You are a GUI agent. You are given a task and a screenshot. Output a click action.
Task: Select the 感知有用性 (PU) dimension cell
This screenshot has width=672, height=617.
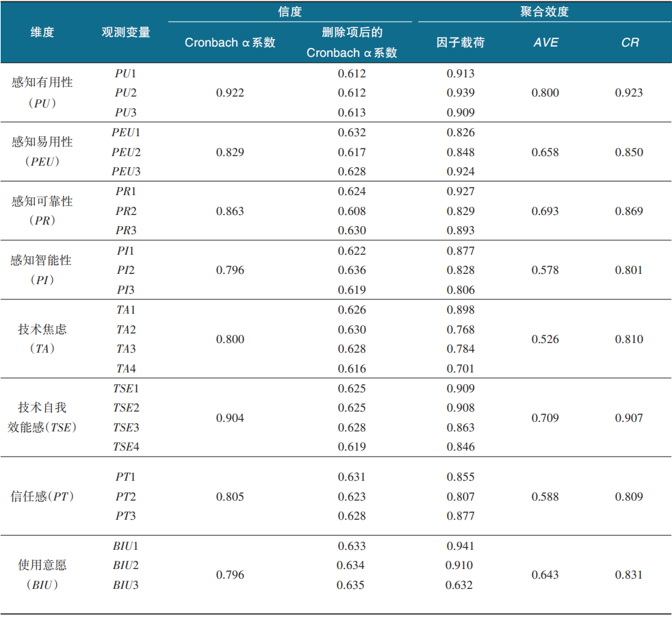(42, 92)
